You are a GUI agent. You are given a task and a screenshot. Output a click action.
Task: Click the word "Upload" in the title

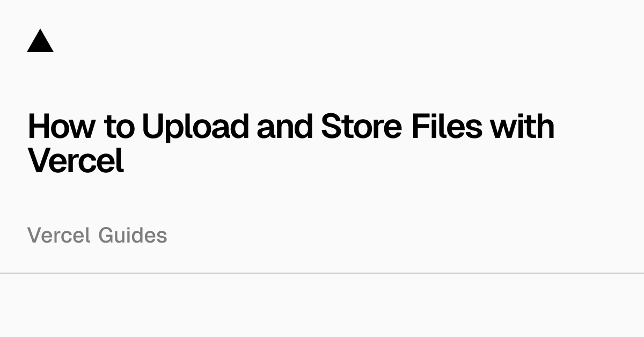[195, 127]
